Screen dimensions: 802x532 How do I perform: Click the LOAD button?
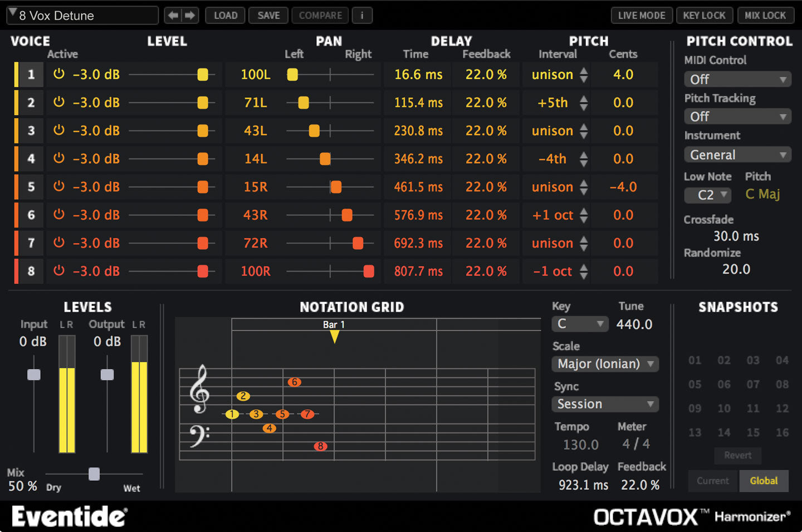pos(226,16)
